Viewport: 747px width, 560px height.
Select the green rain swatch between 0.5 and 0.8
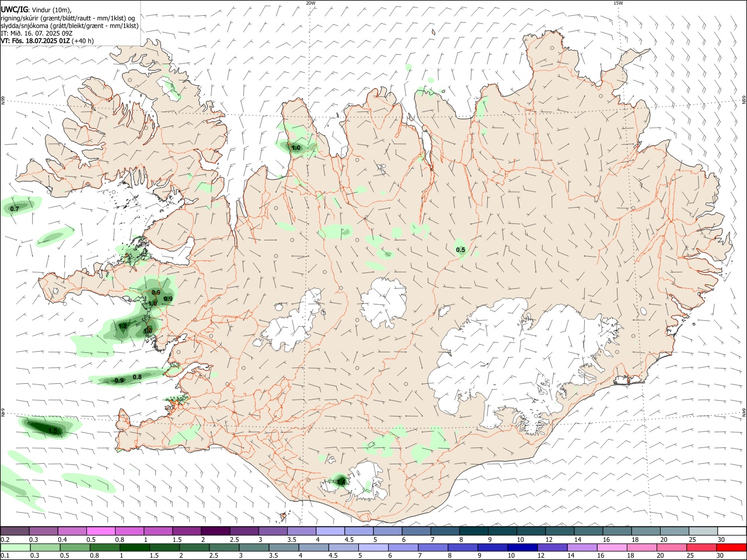(x=75, y=547)
